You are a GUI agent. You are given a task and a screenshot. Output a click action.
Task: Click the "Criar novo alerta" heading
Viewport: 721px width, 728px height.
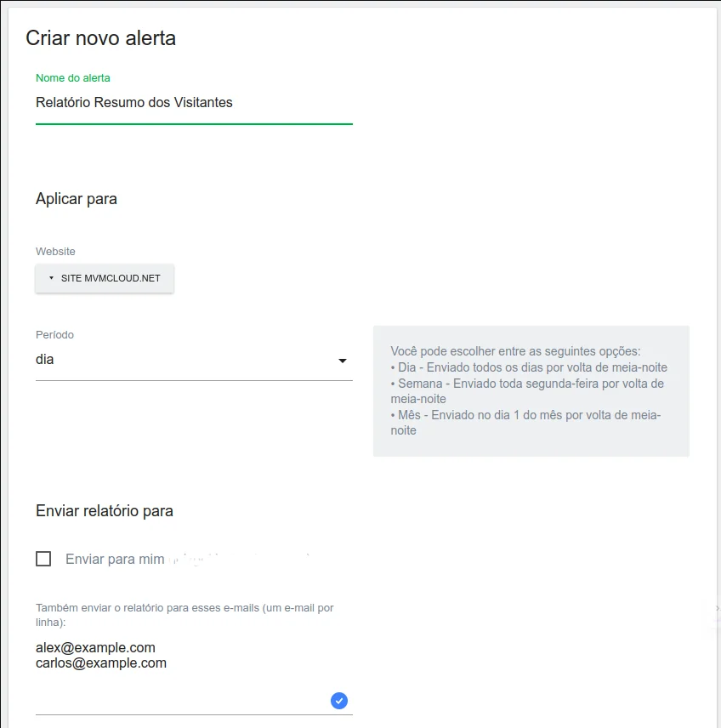[x=100, y=38]
